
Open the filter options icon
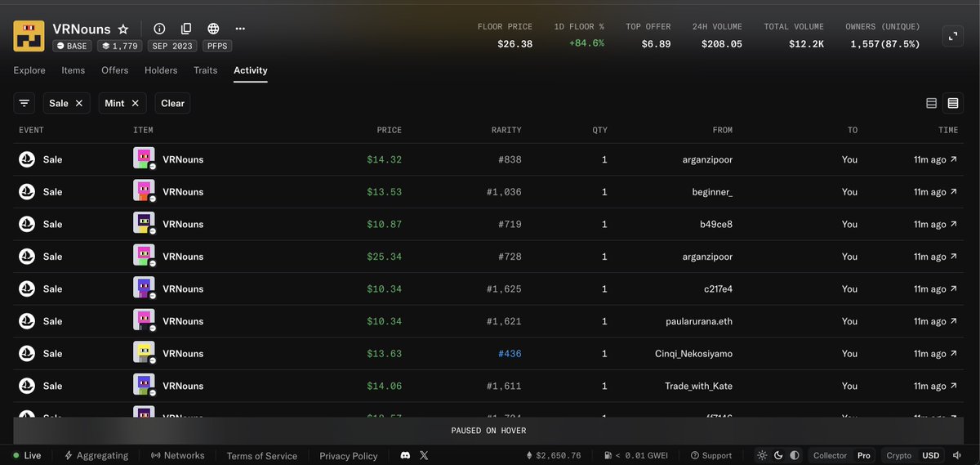(x=24, y=103)
